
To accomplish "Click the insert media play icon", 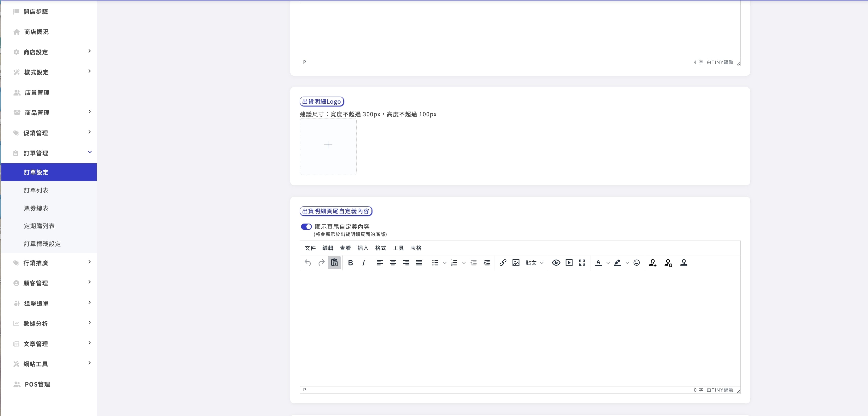I will (x=569, y=263).
